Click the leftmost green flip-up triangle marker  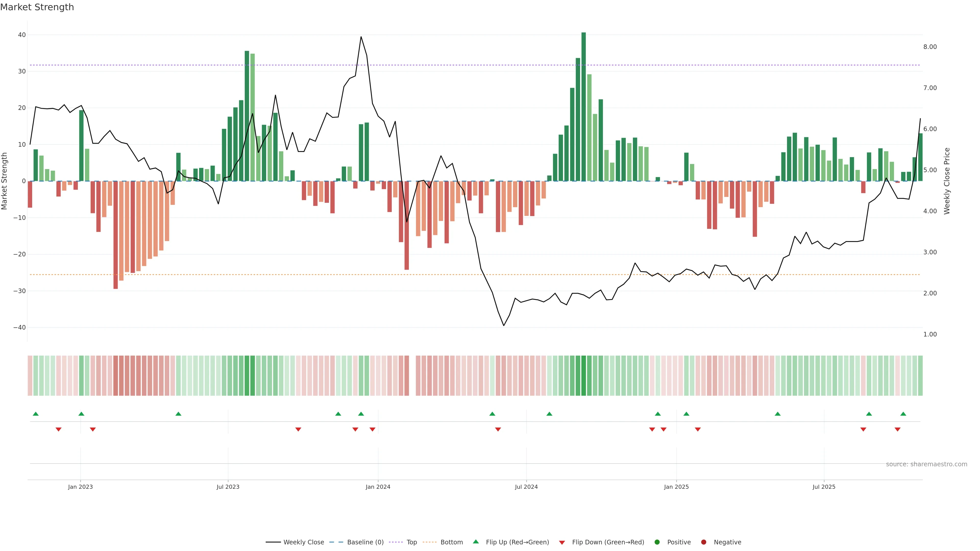click(x=36, y=414)
